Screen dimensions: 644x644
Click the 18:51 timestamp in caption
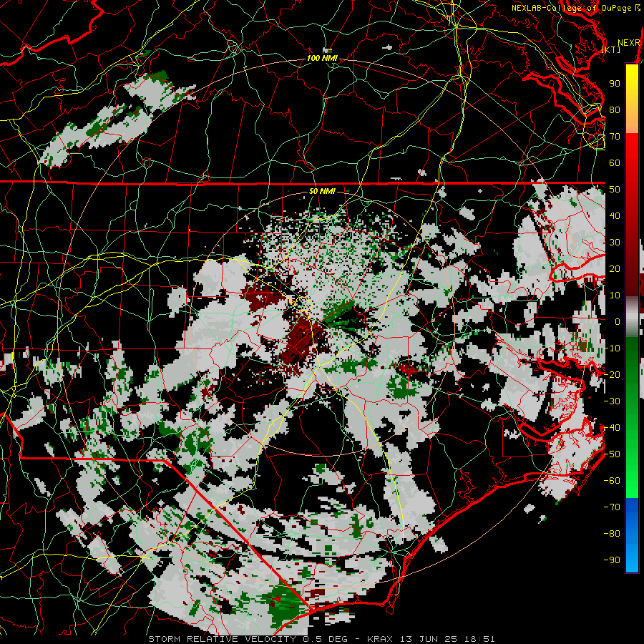click(x=479, y=639)
